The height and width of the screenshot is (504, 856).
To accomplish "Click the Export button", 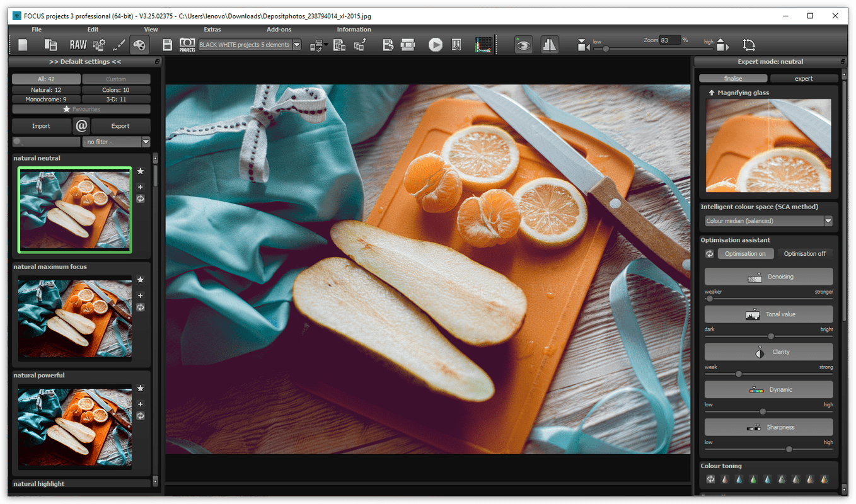I will point(120,125).
